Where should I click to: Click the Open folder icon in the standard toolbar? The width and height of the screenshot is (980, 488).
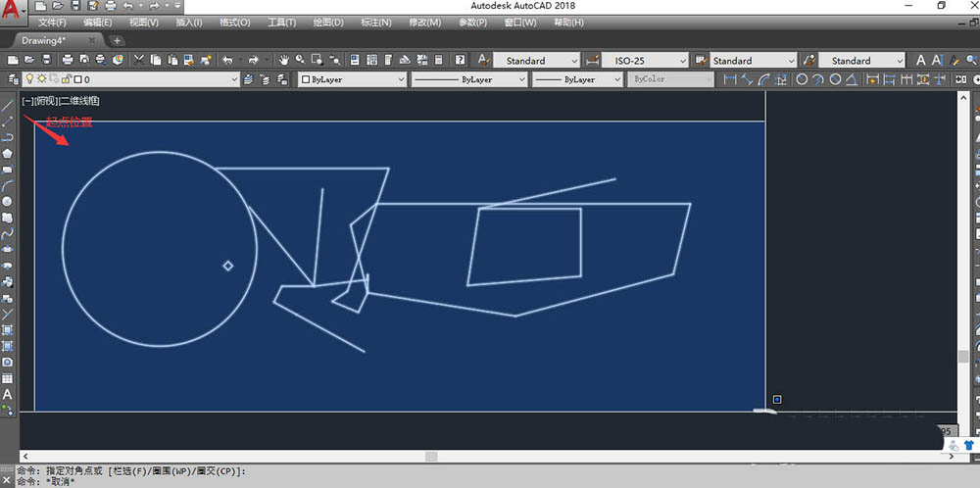[29, 60]
